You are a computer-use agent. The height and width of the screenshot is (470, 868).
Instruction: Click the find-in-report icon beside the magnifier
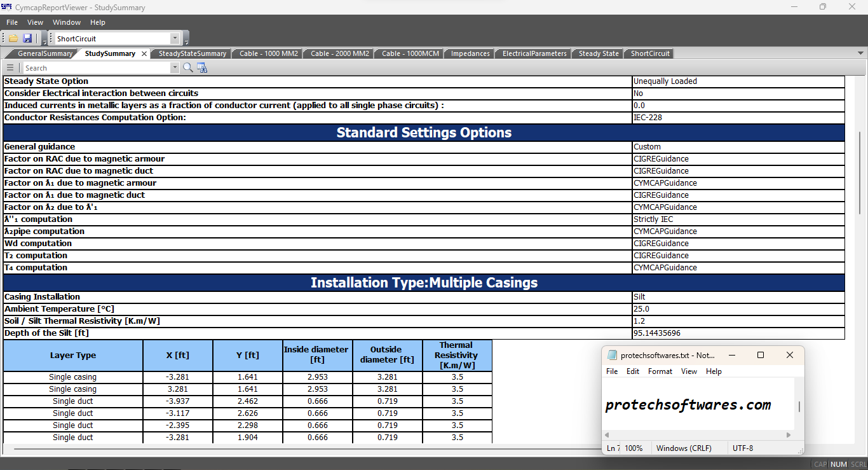(x=202, y=67)
